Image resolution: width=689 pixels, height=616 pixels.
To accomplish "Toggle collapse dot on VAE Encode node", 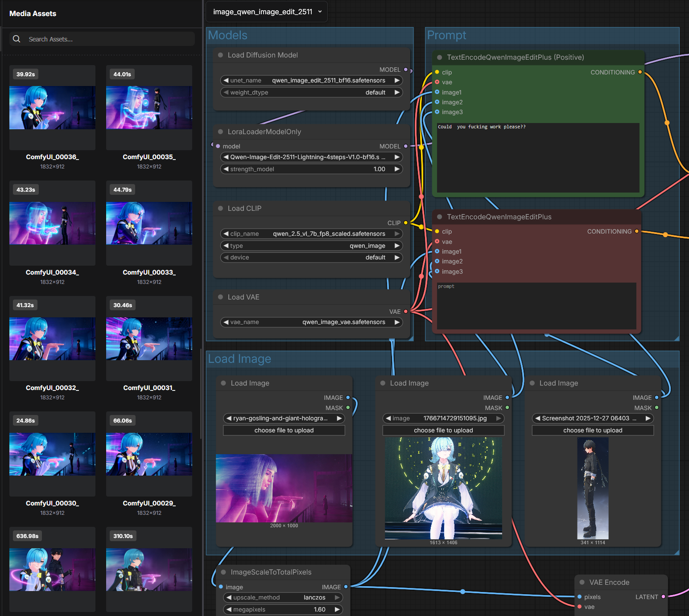I will [x=582, y=583].
